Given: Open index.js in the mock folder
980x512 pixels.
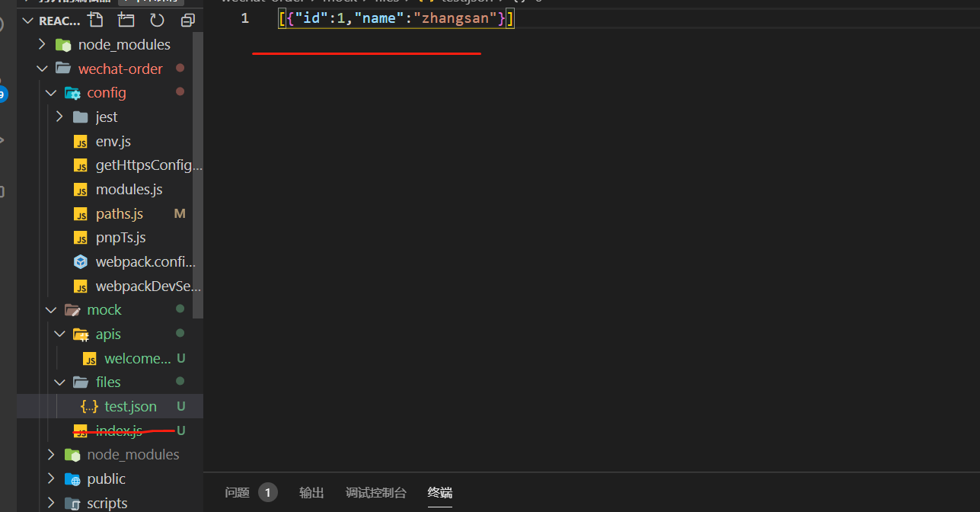Looking at the screenshot, I should [x=119, y=430].
